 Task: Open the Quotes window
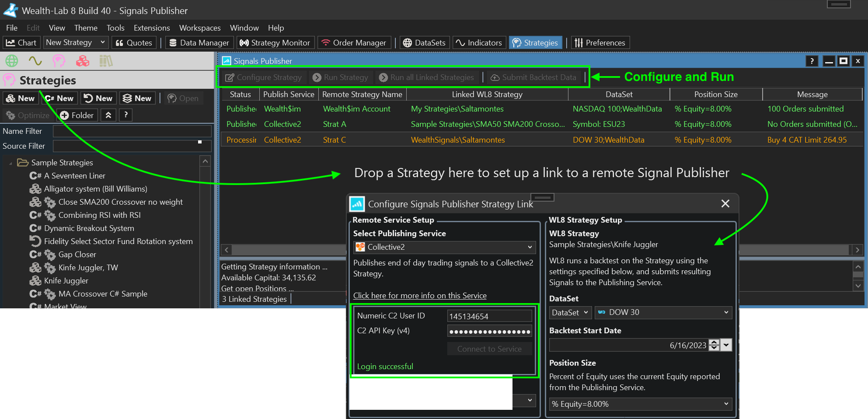pyautogui.click(x=134, y=43)
